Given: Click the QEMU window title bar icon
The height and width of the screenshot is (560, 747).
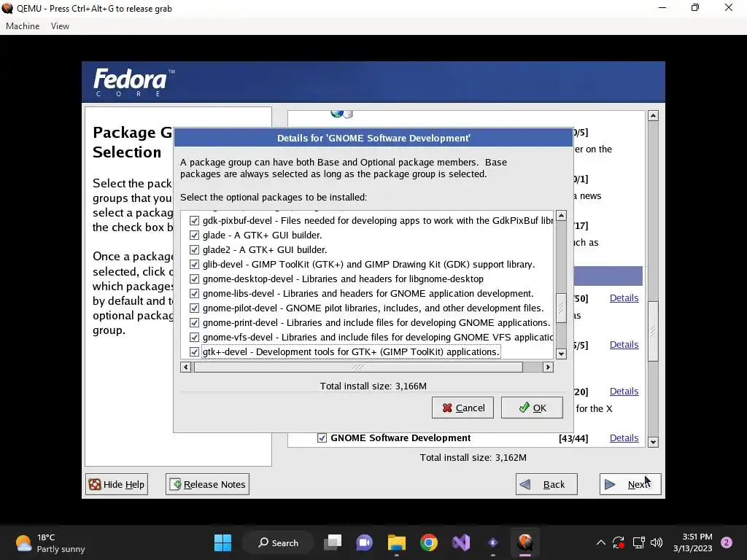Looking at the screenshot, I should (7, 8).
